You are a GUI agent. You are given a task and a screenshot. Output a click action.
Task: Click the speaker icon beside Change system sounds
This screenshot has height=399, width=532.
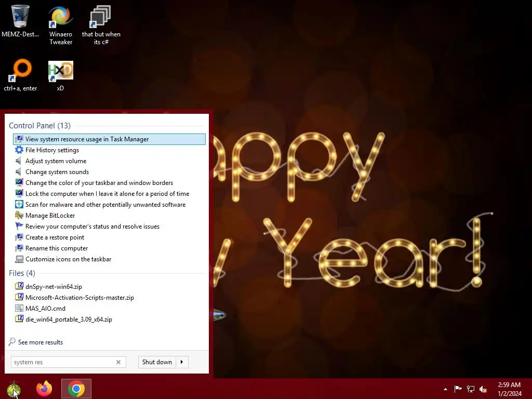click(x=19, y=171)
